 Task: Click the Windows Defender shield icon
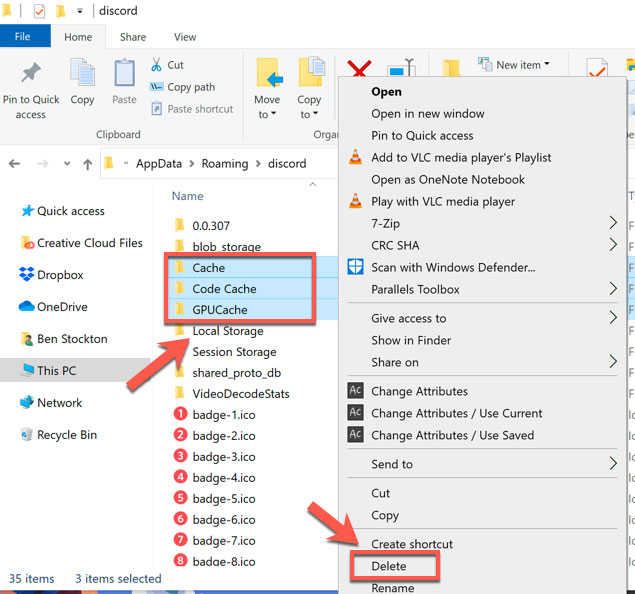coord(356,267)
